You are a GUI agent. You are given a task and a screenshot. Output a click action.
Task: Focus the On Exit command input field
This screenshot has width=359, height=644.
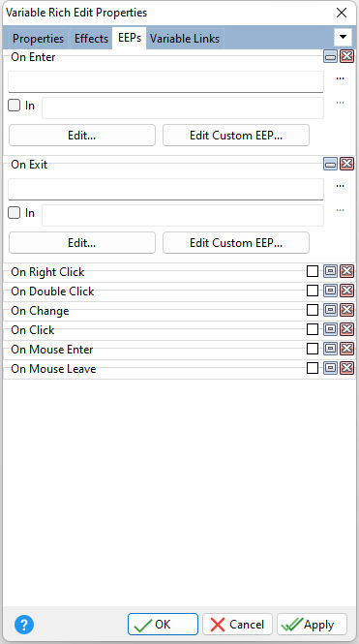(x=165, y=190)
